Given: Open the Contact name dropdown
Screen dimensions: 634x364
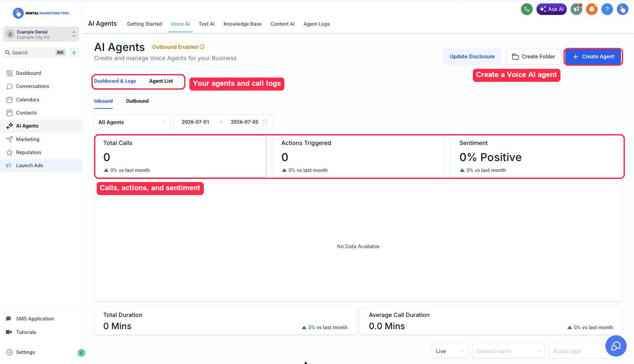Looking at the screenshot, I should click(509, 351).
